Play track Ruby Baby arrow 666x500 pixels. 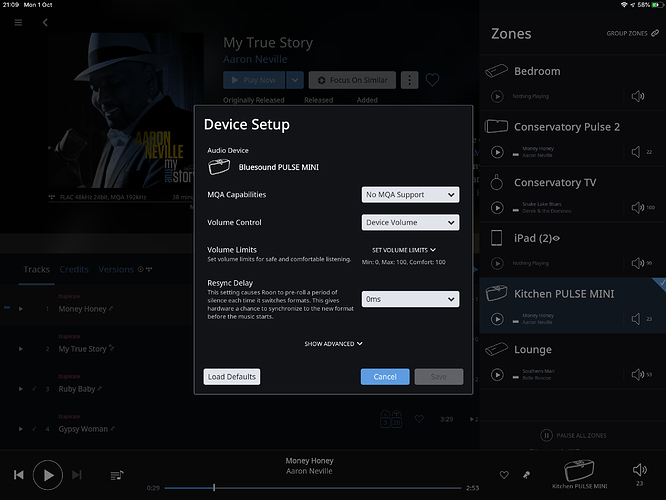pos(20,389)
